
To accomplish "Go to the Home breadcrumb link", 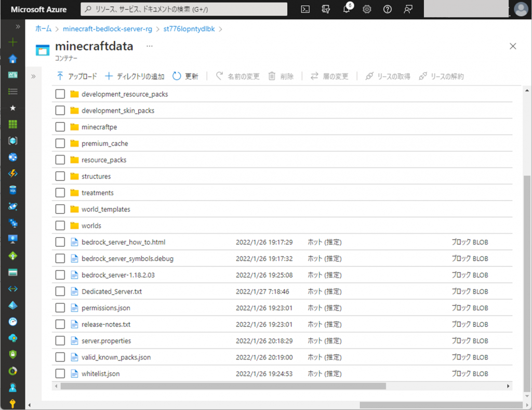I will (43, 29).
